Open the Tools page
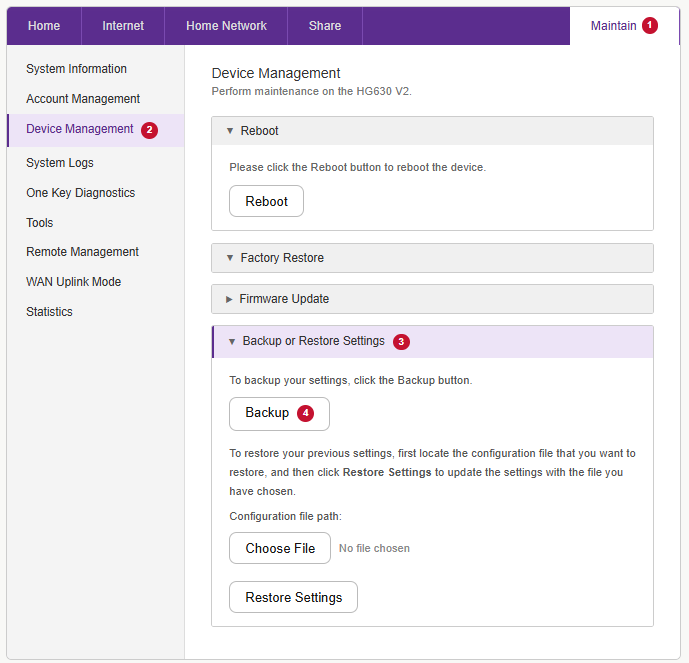Screen dimensions: 689x663 coord(40,223)
